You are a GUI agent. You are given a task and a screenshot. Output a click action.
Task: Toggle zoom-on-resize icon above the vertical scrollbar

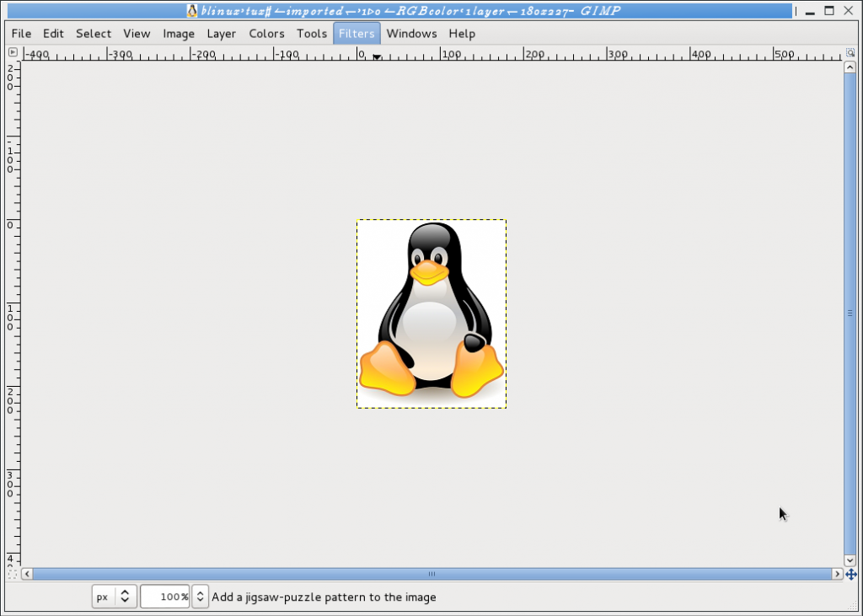pos(850,53)
